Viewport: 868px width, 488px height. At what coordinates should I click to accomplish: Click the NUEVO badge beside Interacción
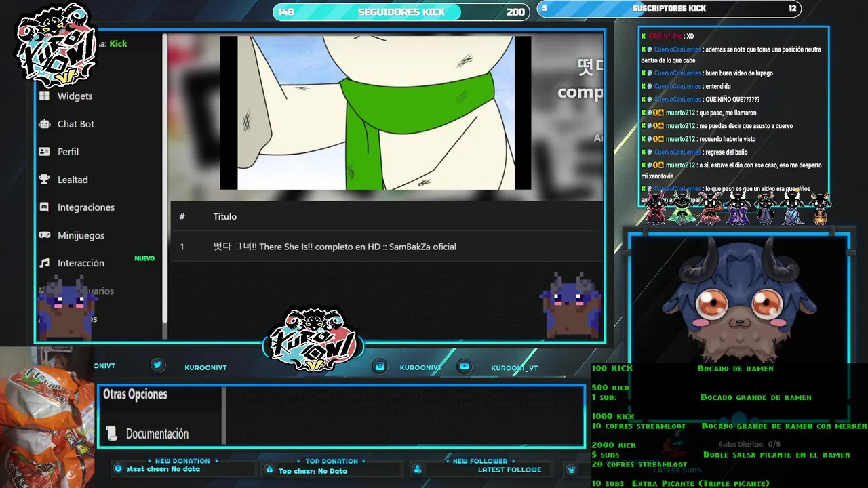coord(144,258)
